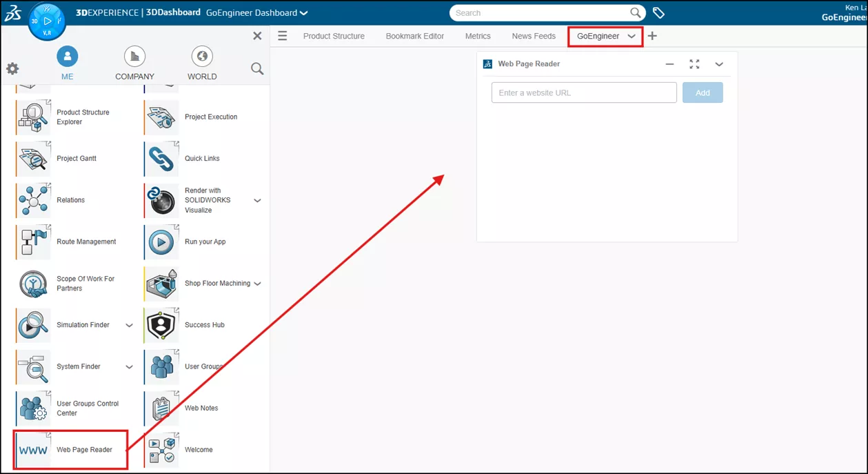Image resolution: width=868 pixels, height=474 pixels.
Task: Click the website URL input field
Action: pyautogui.click(x=583, y=92)
